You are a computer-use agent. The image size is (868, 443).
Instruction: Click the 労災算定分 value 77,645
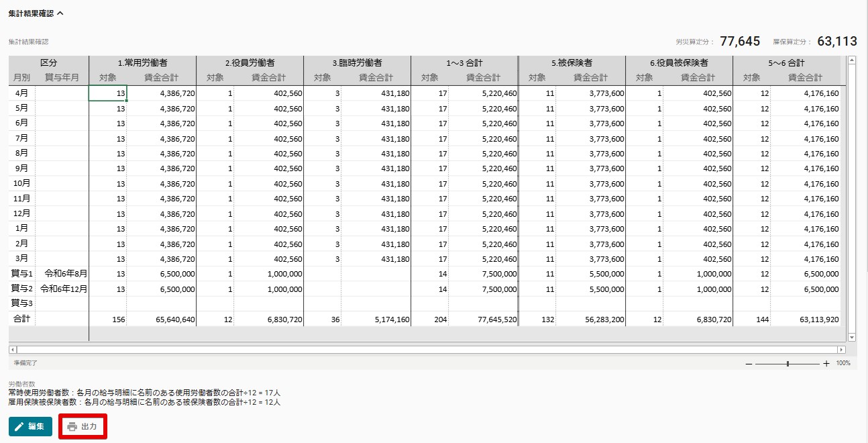[x=740, y=42]
